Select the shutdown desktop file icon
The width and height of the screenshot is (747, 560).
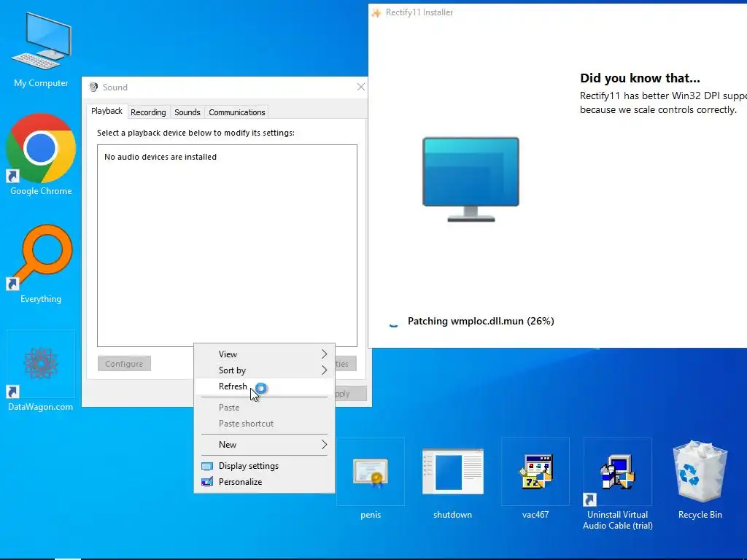[452, 472]
